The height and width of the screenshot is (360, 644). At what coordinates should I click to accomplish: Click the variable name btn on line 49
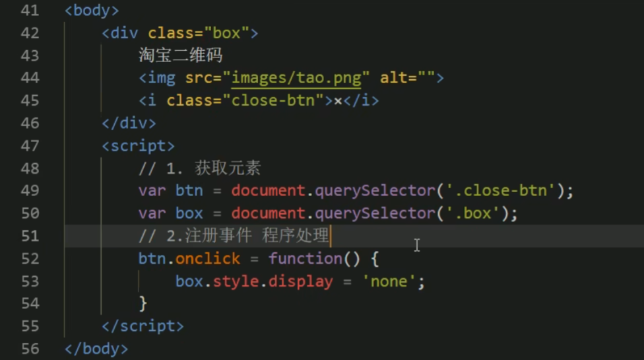[189, 191]
